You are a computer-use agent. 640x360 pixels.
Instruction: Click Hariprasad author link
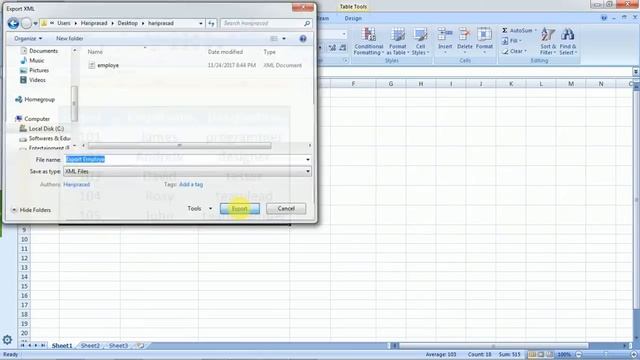[76, 184]
